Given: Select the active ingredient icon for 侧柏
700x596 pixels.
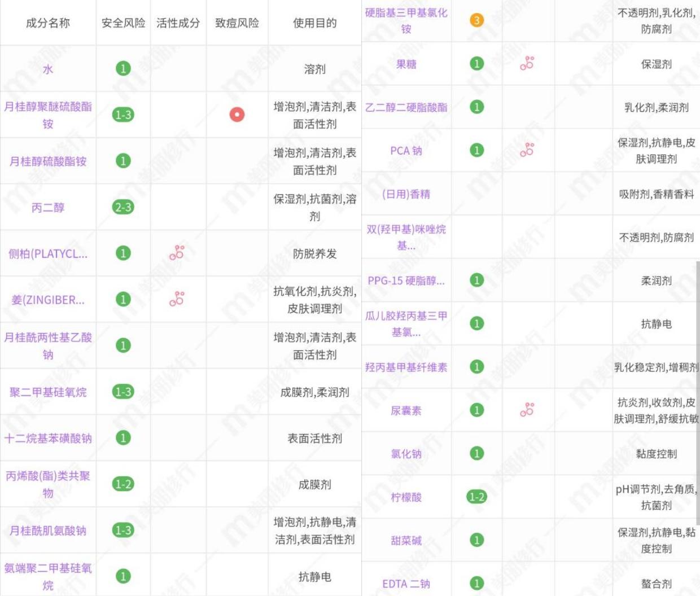Looking at the screenshot, I should pos(178,253).
